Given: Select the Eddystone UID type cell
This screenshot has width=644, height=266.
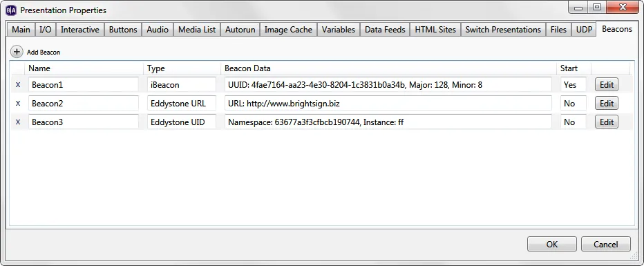Looking at the screenshot, I should pos(182,122).
